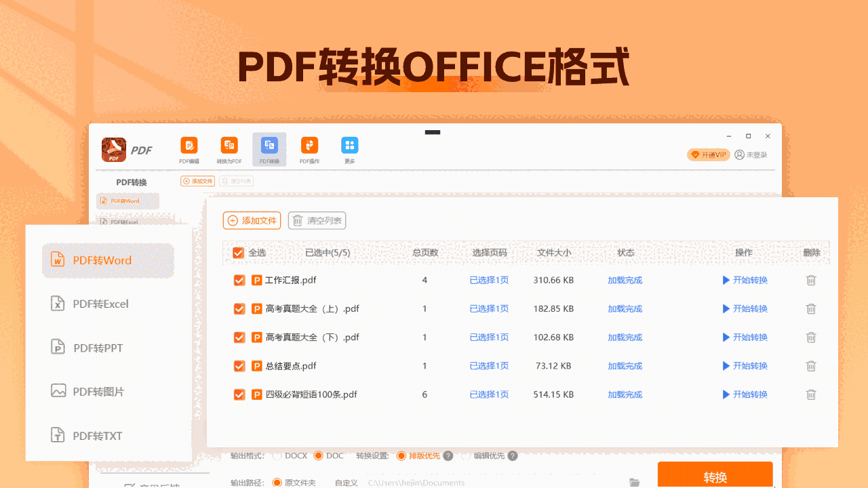868x488 pixels.
Task: Open the PDF编辑 tool
Action: (x=189, y=149)
